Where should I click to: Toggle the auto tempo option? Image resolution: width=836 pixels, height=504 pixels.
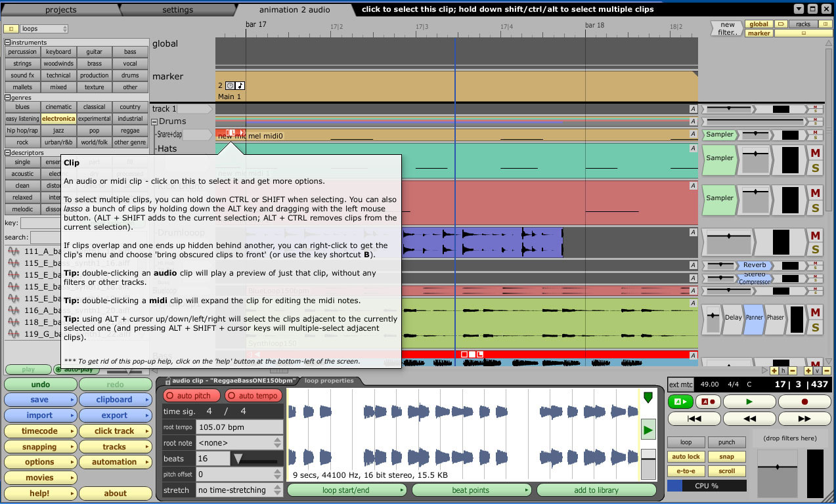253,396
